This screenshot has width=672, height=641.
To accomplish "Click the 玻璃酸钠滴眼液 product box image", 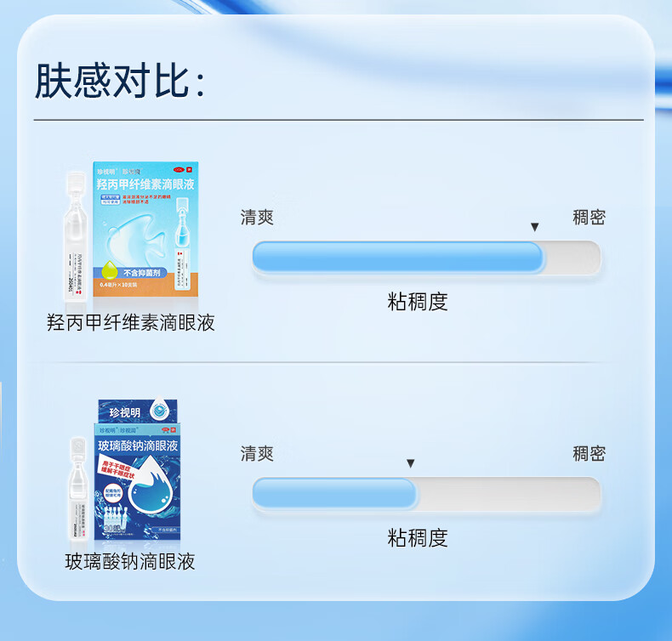I will point(138,469).
